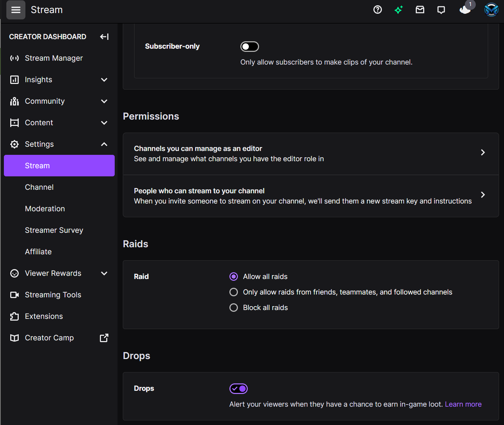Click the Streaming Tools camera icon
The width and height of the screenshot is (504, 425).
pos(14,295)
